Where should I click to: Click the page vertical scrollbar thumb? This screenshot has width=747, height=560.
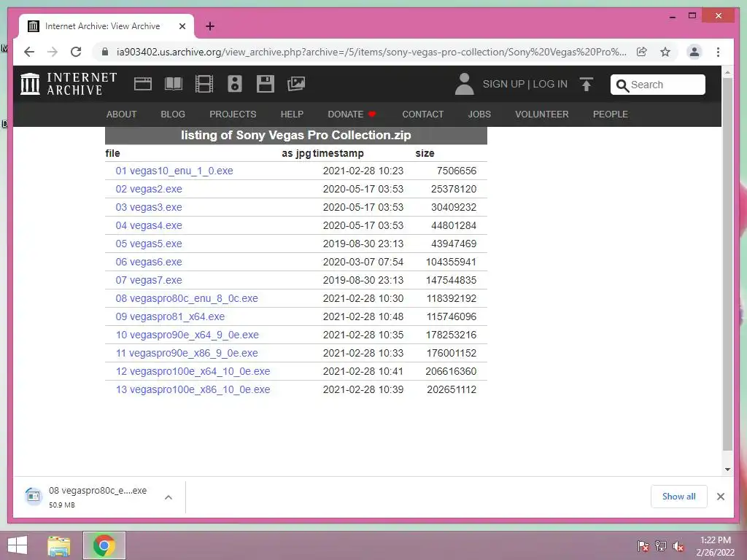pos(727,263)
